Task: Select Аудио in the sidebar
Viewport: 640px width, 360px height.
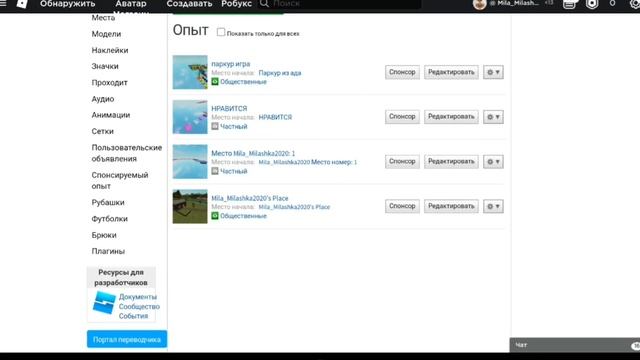Action: [x=103, y=99]
